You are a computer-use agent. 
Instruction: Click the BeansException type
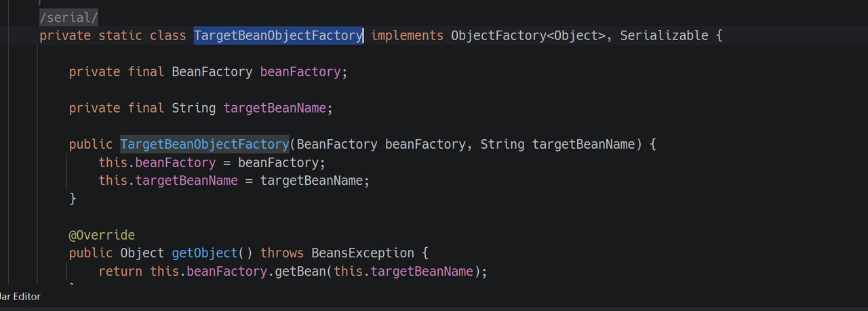point(363,253)
